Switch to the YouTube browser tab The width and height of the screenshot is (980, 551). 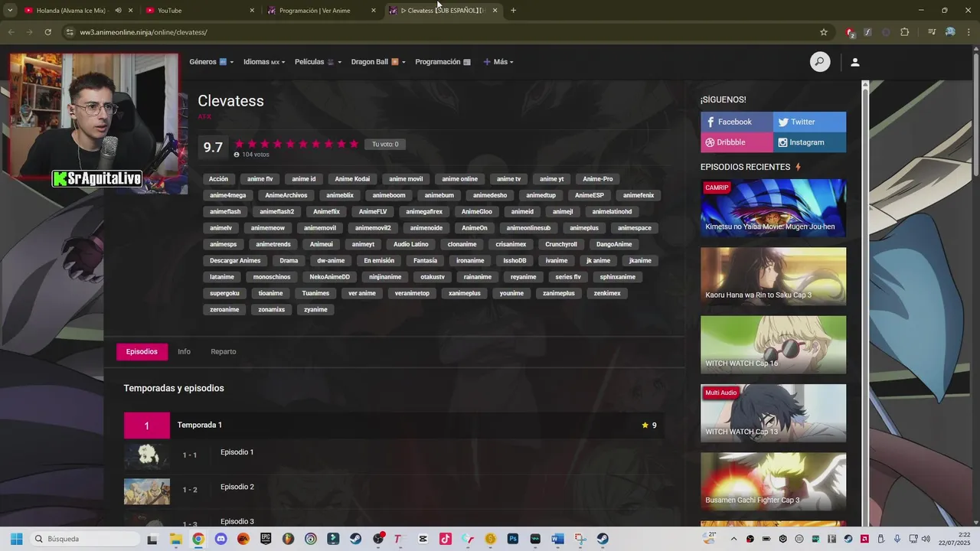coord(199,10)
